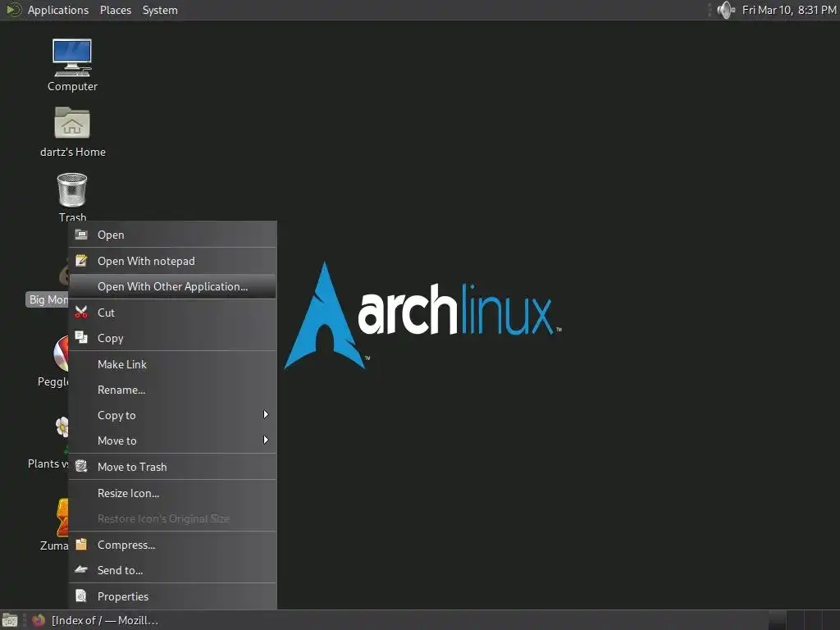Open the Places menu
This screenshot has height=630, width=840.
115,10
